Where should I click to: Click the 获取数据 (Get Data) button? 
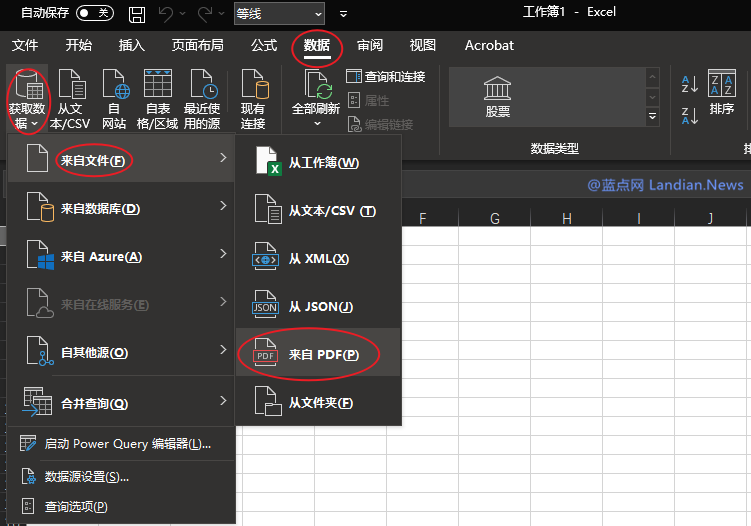27,99
